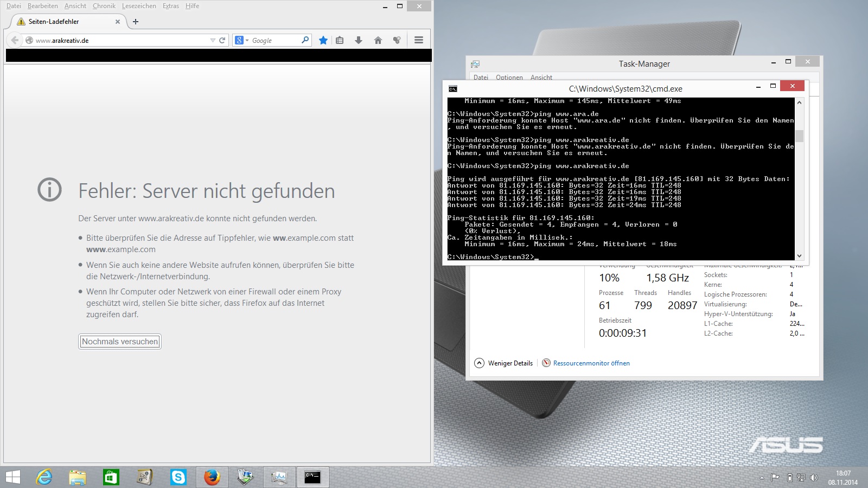868x488 pixels.
Task: Launch Internet Explorer from the taskbar
Action: [x=44, y=477]
